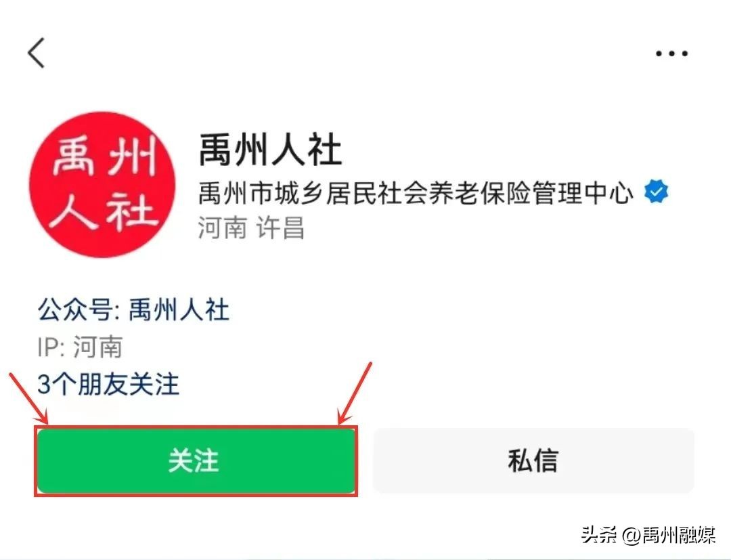This screenshot has height=560, width=731.
Task: Tap the 头条 @禹州融媒 watermark
Action: click(x=648, y=535)
